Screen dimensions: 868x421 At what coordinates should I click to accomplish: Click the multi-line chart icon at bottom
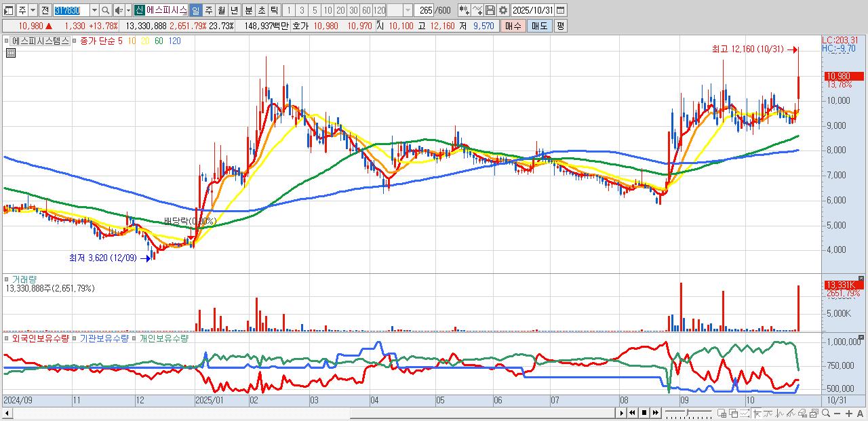pos(791,413)
